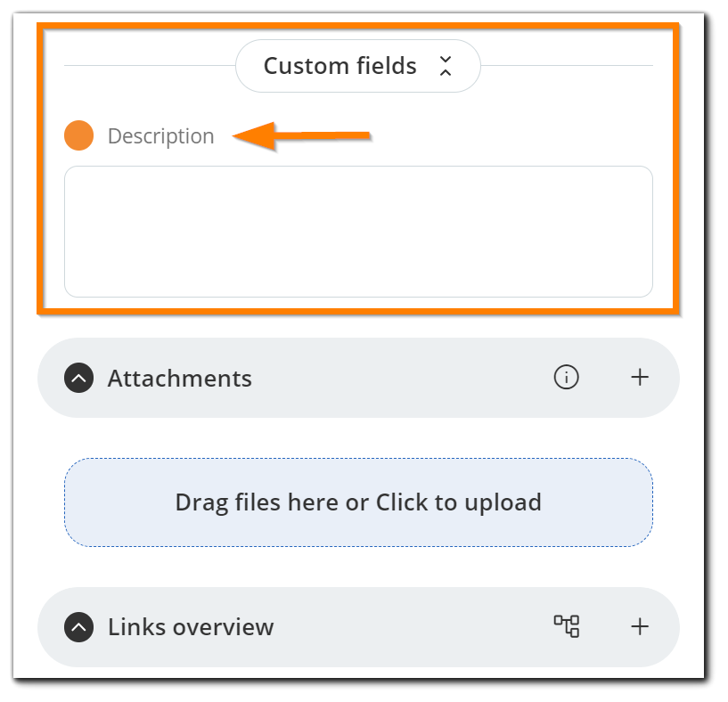Add a new link with the plus icon
The height and width of the screenshot is (702, 728).
pos(639,627)
